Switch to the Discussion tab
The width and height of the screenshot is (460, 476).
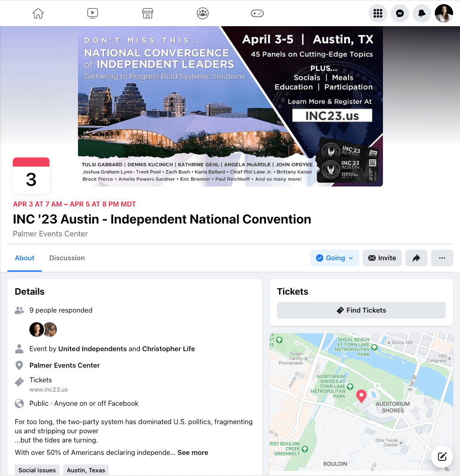pyautogui.click(x=67, y=258)
